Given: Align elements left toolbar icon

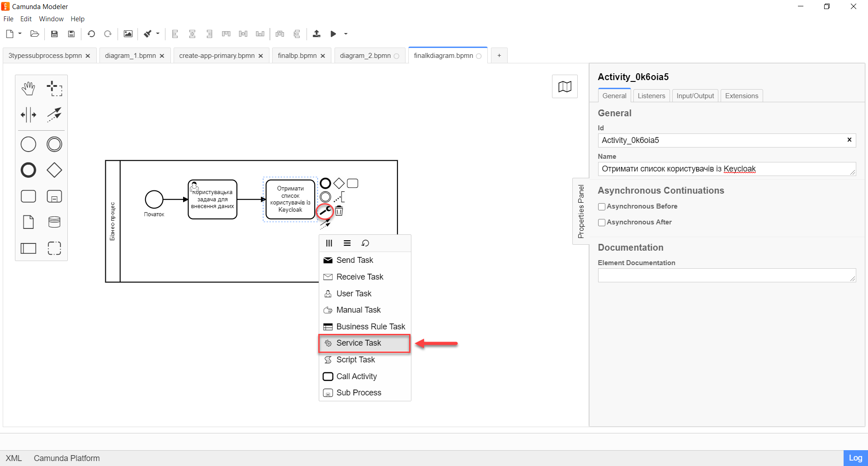Looking at the screenshot, I should click(175, 34).
